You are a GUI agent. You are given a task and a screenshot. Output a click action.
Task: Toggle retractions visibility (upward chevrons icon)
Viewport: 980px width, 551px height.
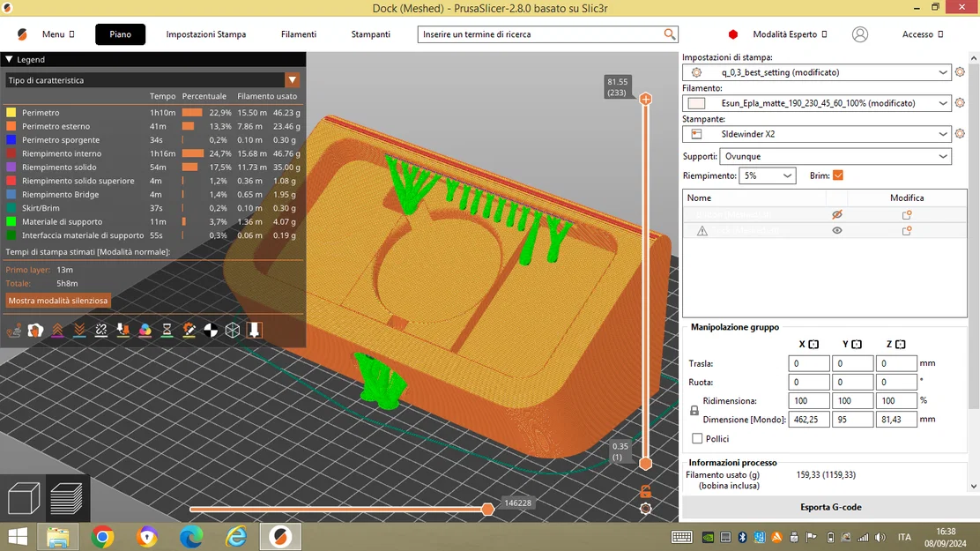coord(57,331)
